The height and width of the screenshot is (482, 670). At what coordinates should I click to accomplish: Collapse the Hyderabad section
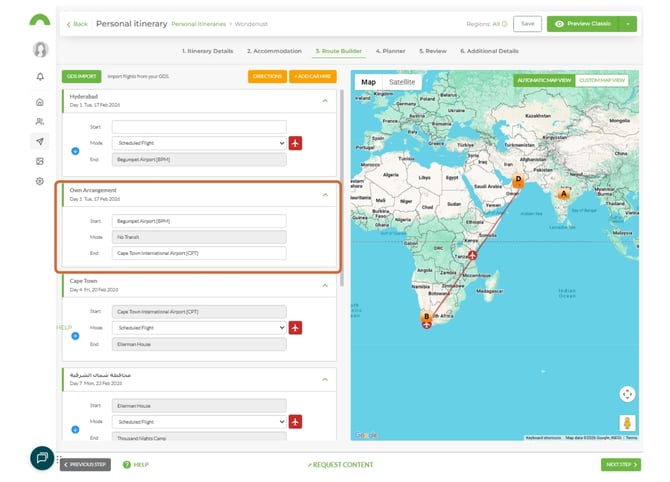[325, 101]
